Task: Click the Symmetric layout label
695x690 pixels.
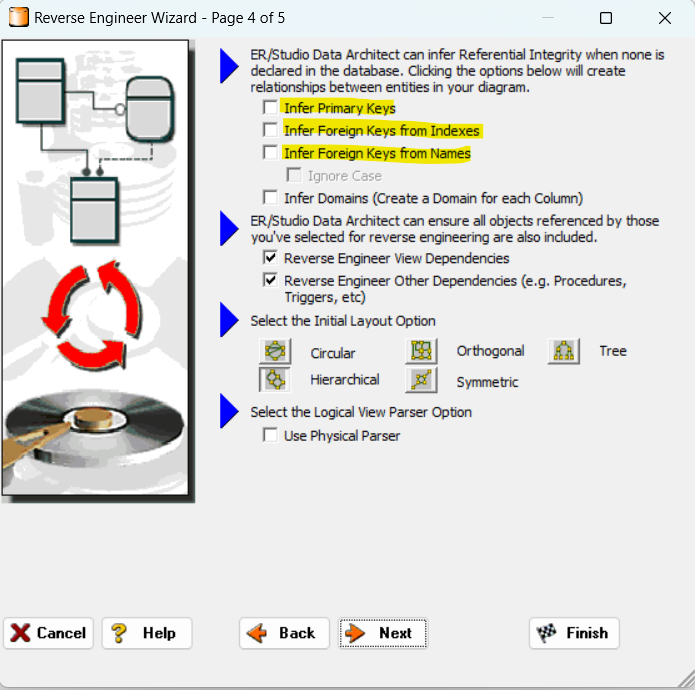Action: point(487,382)
